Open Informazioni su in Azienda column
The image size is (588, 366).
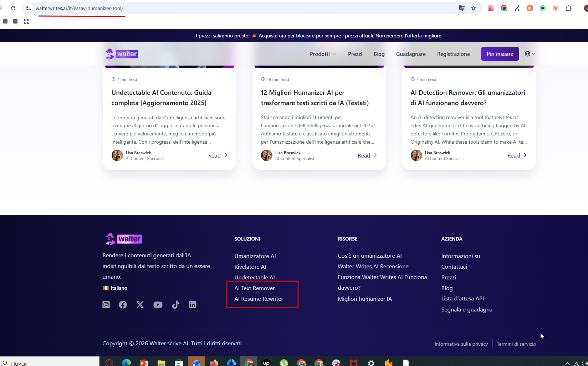coord(461,256)
